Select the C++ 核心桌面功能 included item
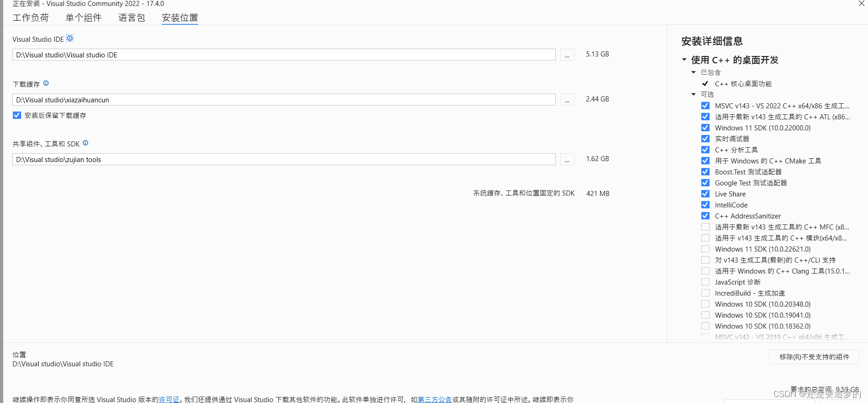Screen dimensions: 868x403 click(x=743, y=84)
